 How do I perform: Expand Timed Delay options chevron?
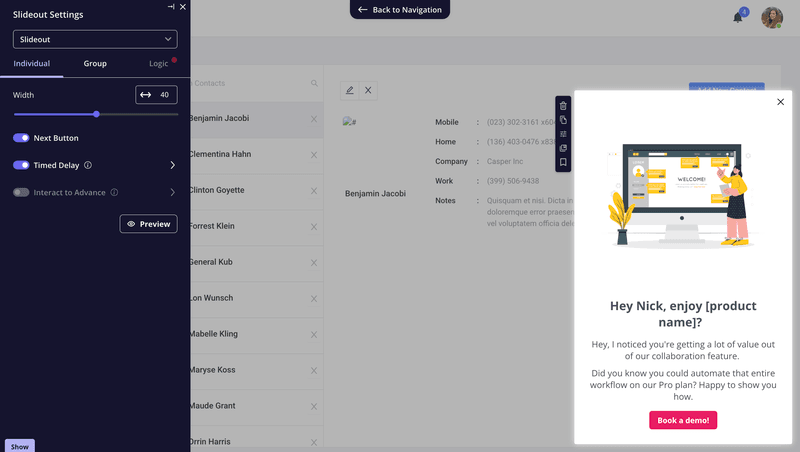pyautogui.click(x=172, y=165)
